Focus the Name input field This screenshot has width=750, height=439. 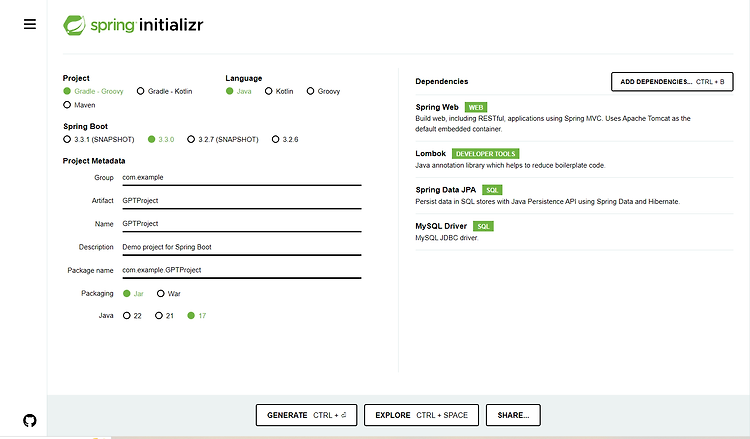242,224
